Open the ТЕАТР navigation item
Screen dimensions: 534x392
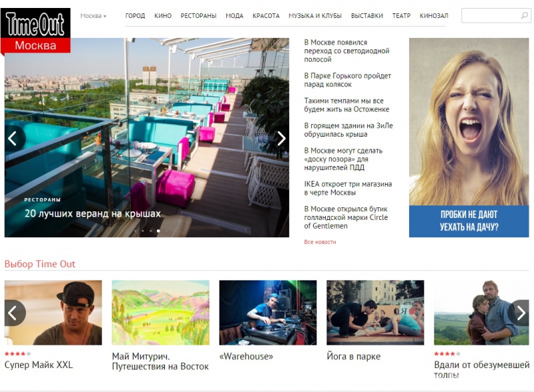[x=402, y=16]
